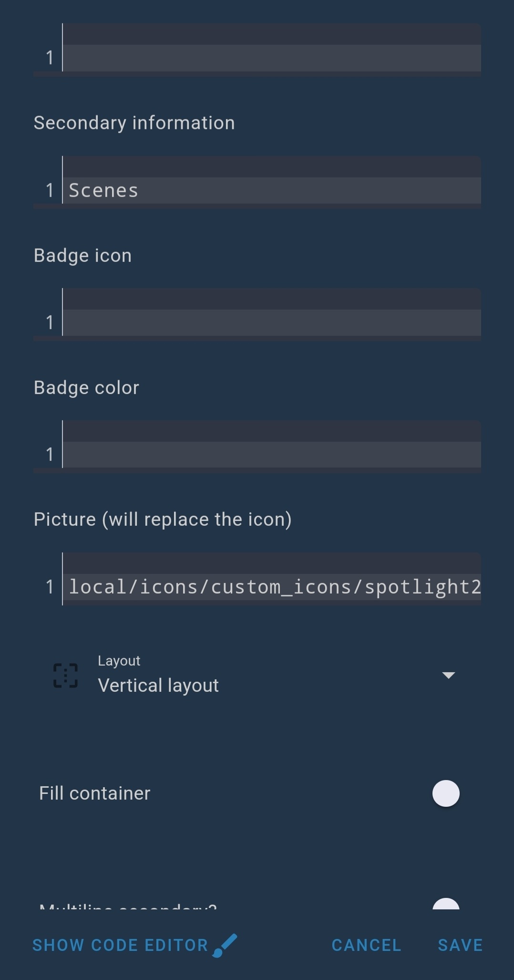Click the Picture (will replace the icon) label
The height and width of the screenshot is (980, 514).
[x=163, y=519]
